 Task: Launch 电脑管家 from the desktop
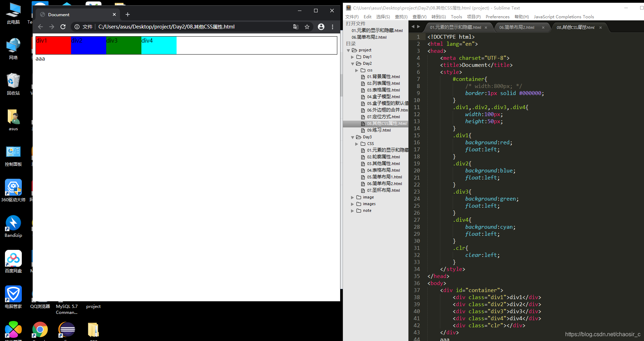click(x=13, y=297)
